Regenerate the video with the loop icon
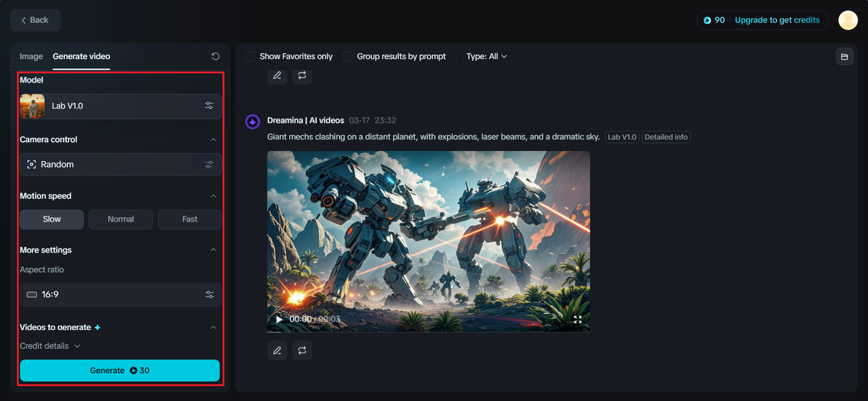This screenshot has height=401, width=868. (302, 350)
